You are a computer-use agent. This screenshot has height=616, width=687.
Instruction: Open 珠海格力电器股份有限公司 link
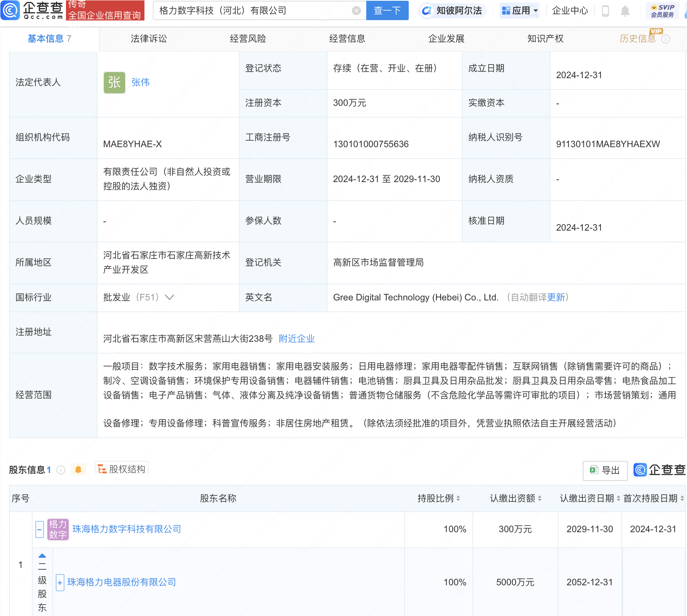coord(122,582)
